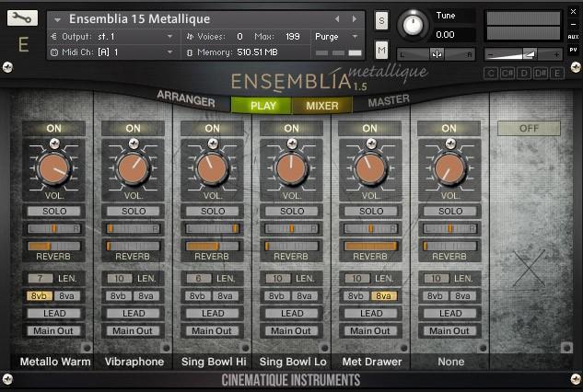
Task: Switch to the MIXER tab
Action: tap(322, 106)
